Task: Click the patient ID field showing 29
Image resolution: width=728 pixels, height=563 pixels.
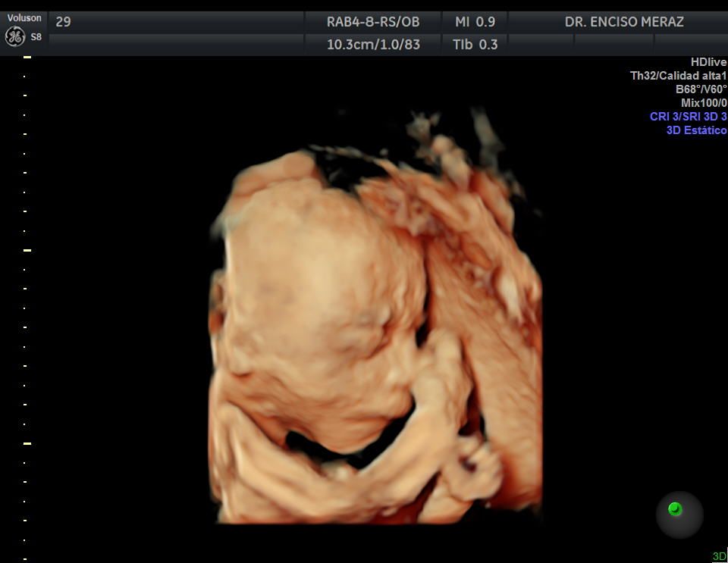Action: [64, 22]
